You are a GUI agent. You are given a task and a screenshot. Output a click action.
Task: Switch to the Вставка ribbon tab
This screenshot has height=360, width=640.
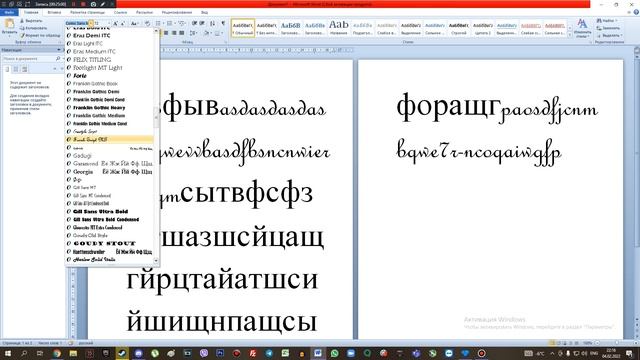54,12
